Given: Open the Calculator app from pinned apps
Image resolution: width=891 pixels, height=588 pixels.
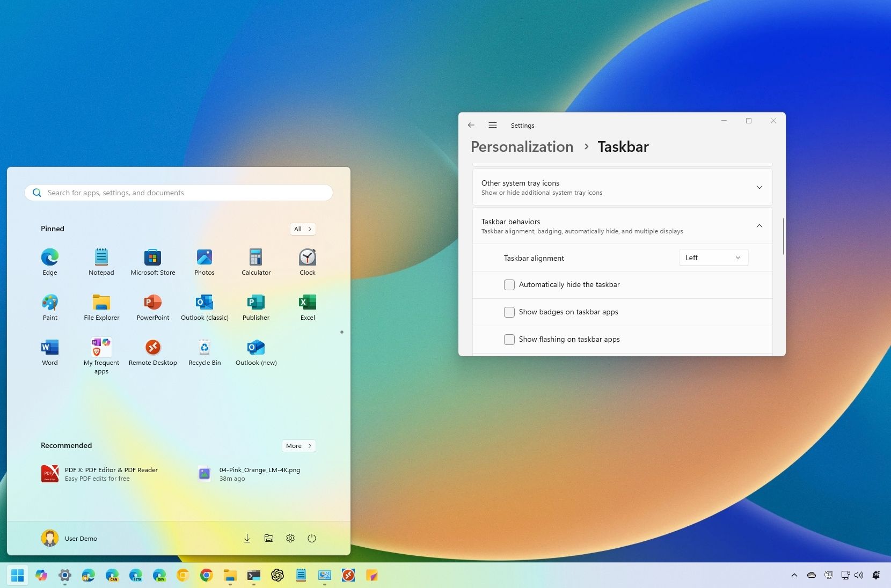Looking at the screenshot, I should (255, 261).
